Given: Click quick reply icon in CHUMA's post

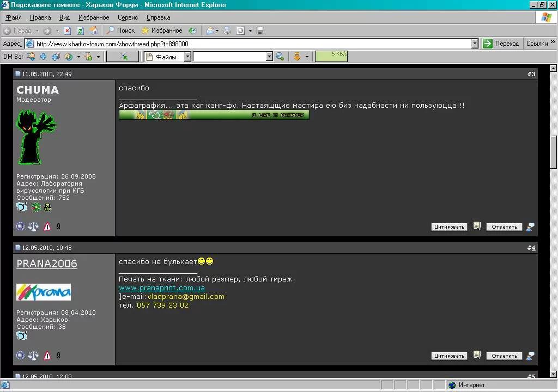Looking at the screenshot, I should coord(530,226).
